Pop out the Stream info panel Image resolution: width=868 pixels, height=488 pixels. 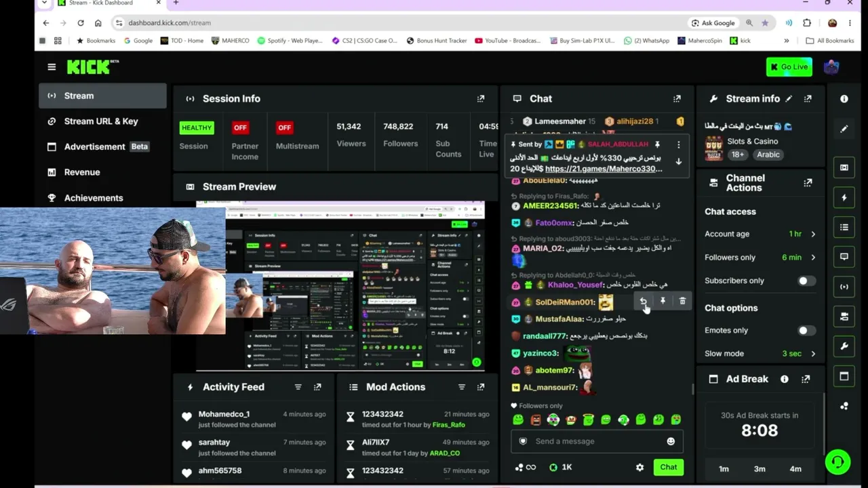coord(808,99)
